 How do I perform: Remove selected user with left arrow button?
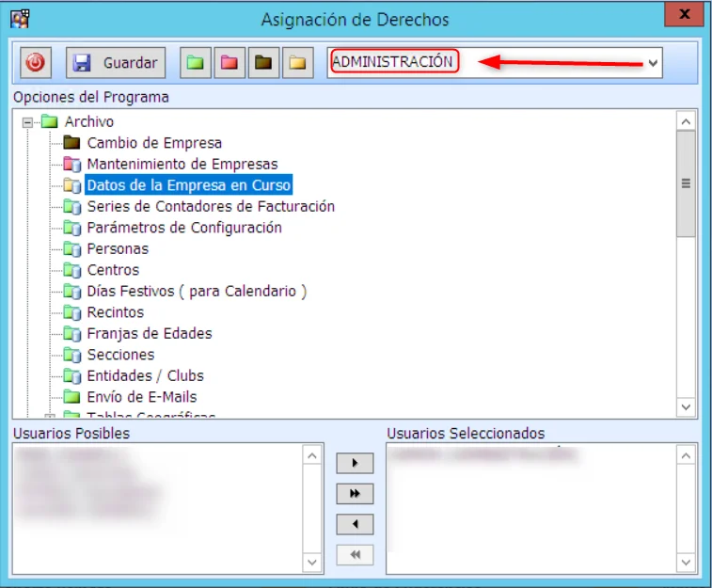[x=355, y=524]
